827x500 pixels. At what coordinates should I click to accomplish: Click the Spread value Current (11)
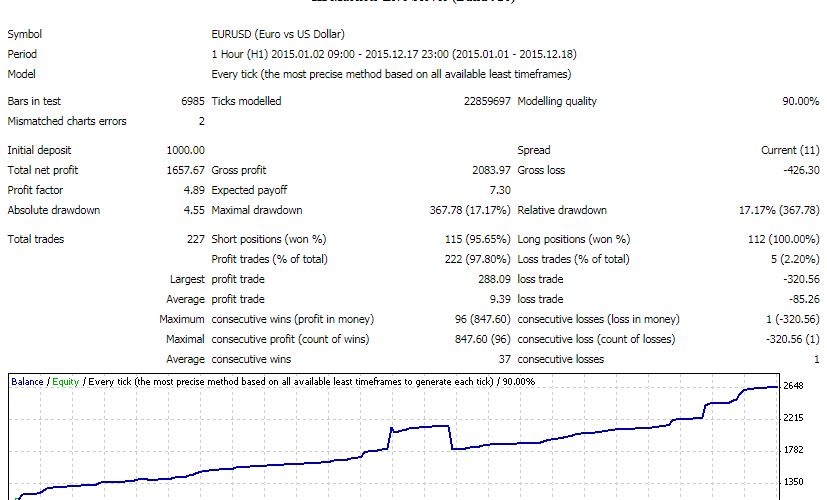[x=790, y=150]
